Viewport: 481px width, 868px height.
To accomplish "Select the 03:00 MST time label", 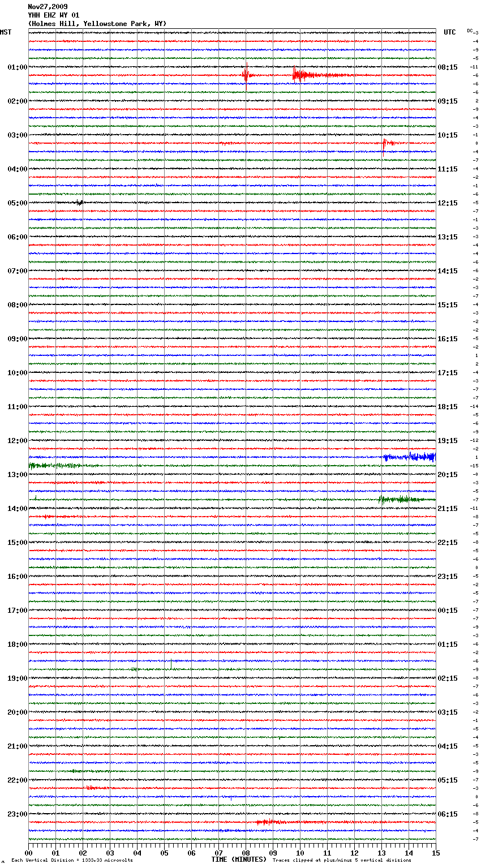I will (x=18, y=135).
